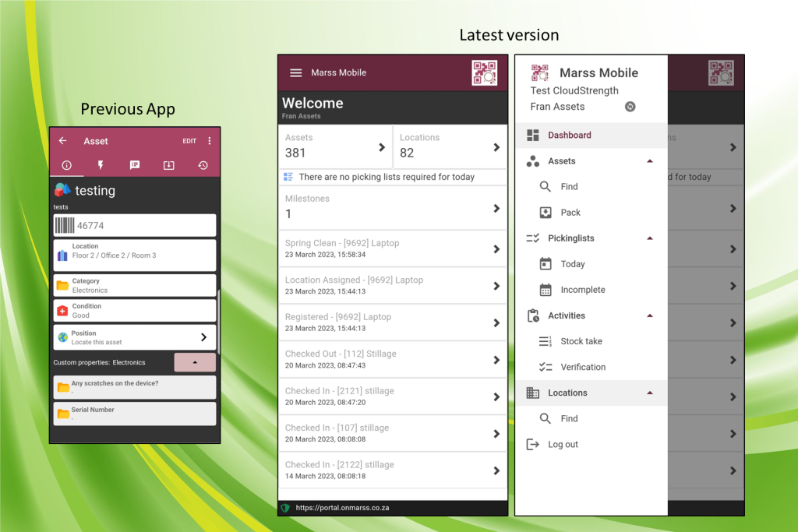The width and height of the screenshot is (798, 532).
Task: Click EDIT in the Asset header
Action: [189, 141]
